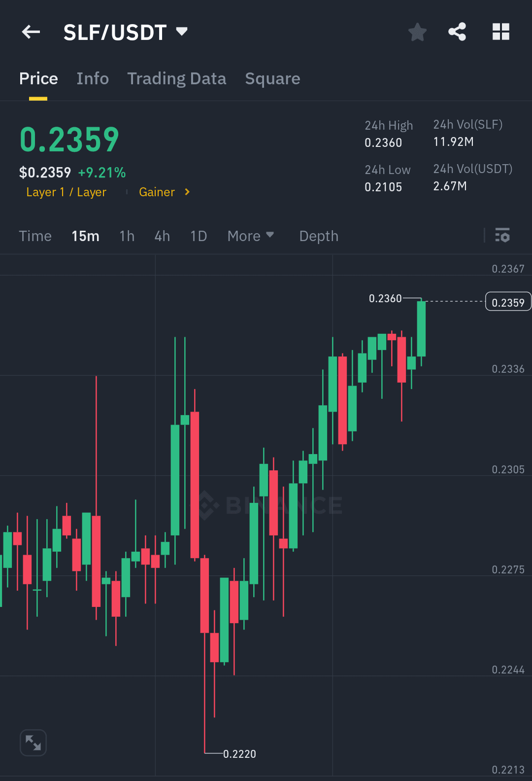
Task: Click the Layer 1 / Layer tag
Action: pos(67,192)
